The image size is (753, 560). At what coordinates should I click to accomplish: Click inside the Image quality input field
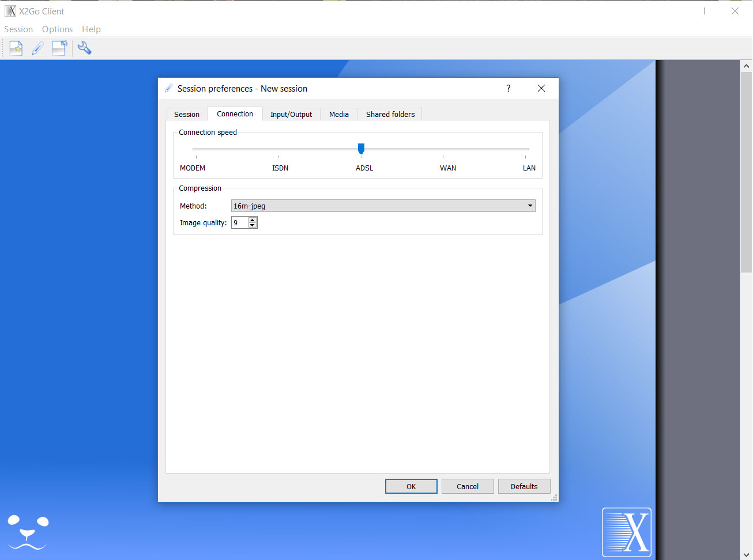(239, 223)
